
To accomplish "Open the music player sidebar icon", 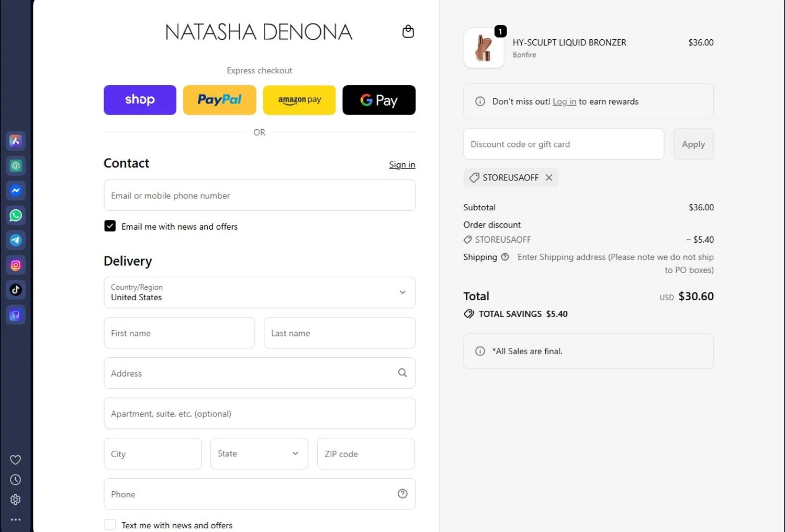I will click(16, 315).
